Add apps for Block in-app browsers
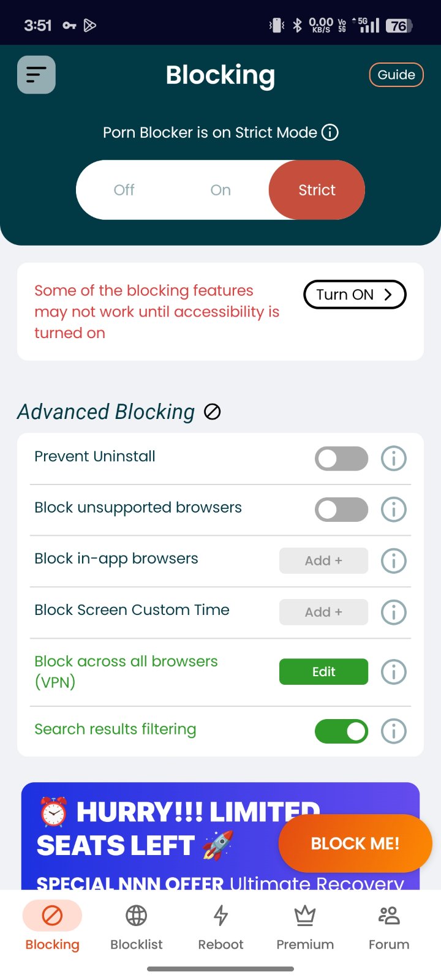The image size is (441, 980). click(323, 560)
